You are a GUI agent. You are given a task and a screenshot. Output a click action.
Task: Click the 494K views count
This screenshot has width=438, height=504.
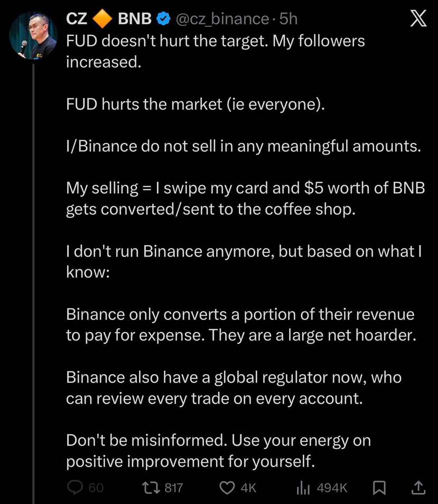(332, 488)
